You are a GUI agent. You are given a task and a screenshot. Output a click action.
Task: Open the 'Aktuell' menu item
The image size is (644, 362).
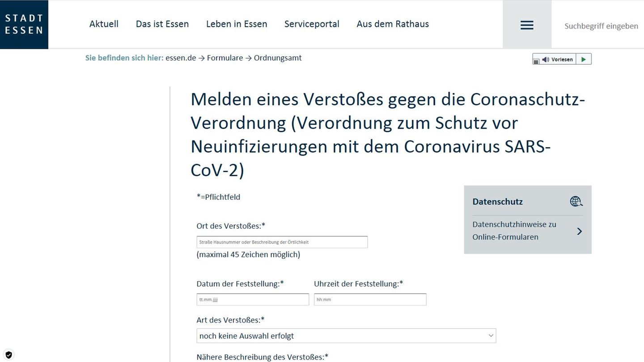pos(104,24)
